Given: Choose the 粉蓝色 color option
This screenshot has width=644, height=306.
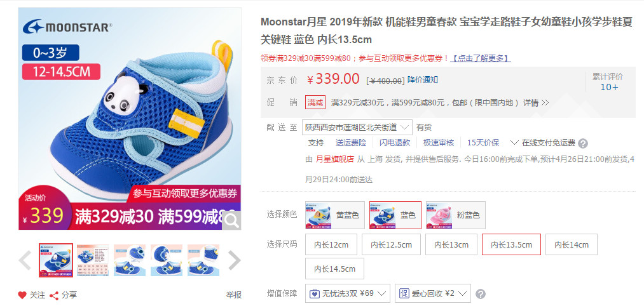Looking at the screenshot, I should (455, 215).
